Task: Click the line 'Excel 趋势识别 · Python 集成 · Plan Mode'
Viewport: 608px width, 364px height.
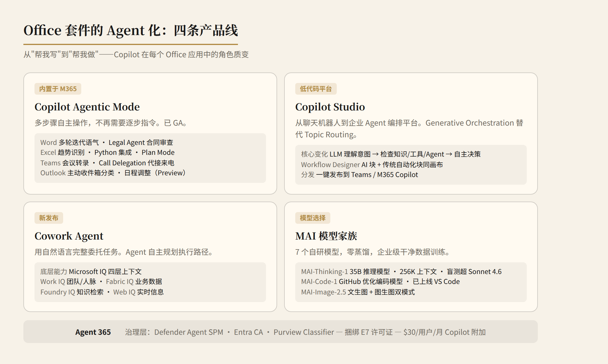Action: click(x=107, y=152)
